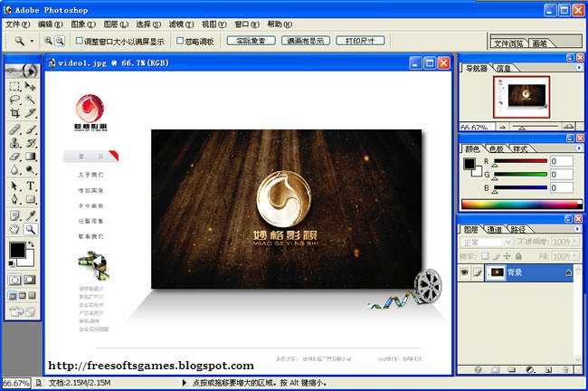The width and height of the screenshot is (588, 391).
Task: Reset default foreground and background colors
Action: pyautogui.click(x=12, y=263)
